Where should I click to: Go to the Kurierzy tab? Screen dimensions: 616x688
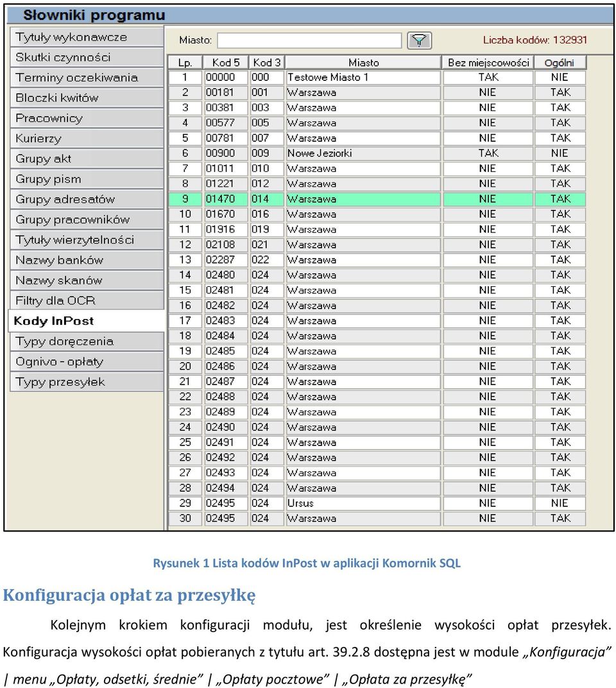point(87,139)
